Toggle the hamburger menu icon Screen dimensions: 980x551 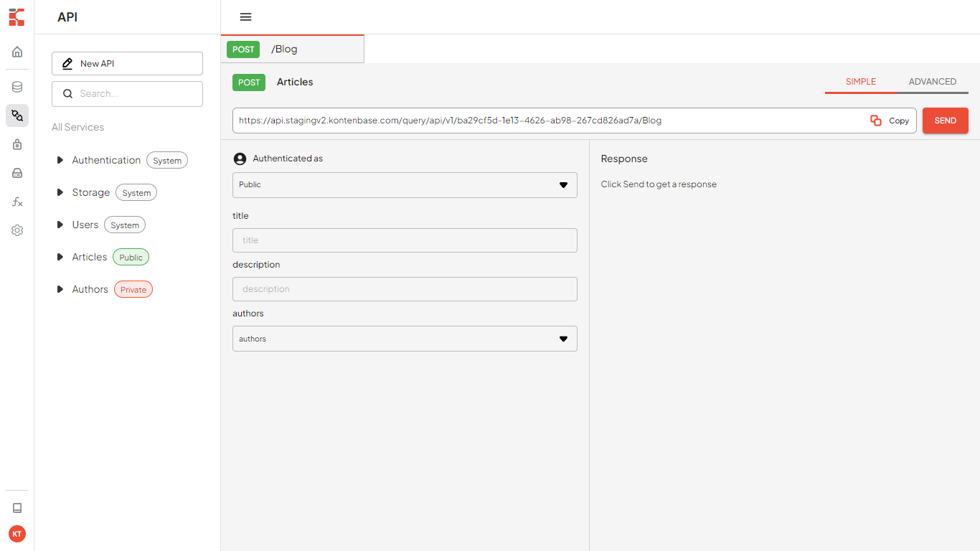[x=245, y=17]
